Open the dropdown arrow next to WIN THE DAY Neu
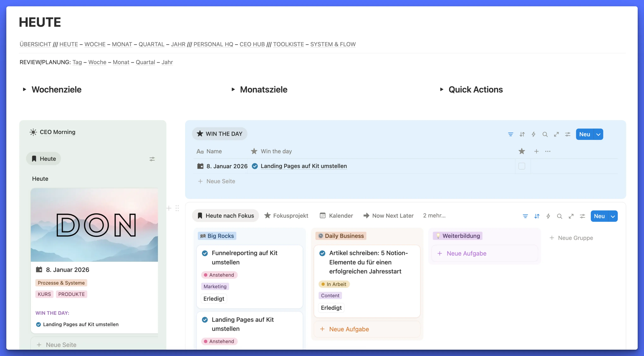The height and width of the screenshot is (356, 644). pyautogui.click(x=598, y=134)
